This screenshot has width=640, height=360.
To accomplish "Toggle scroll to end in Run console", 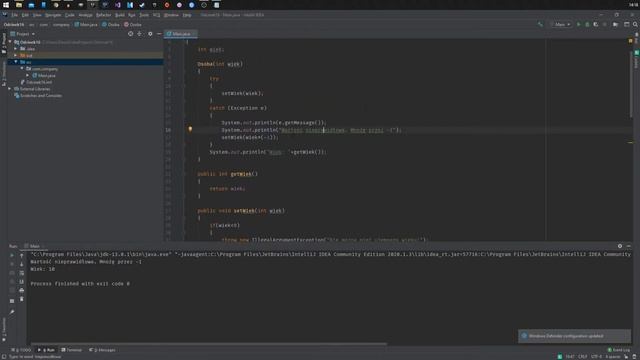I will coord(22,282).
